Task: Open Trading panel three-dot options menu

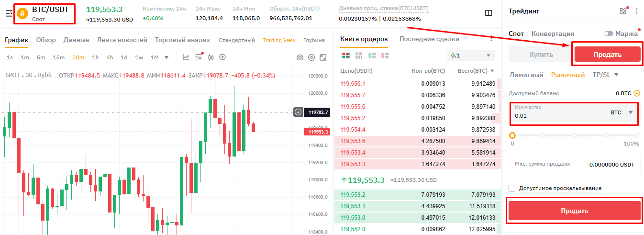Action: pyautogui.click(x=637, y=11)
